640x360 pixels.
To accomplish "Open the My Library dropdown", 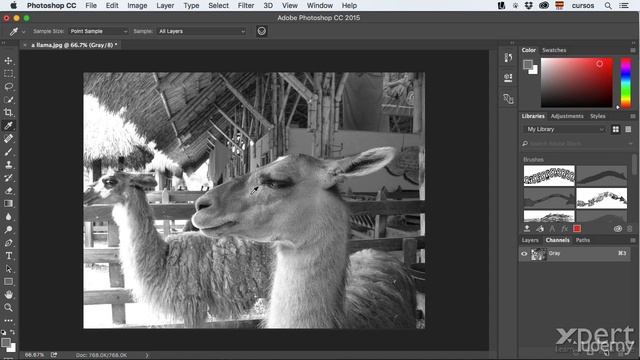I will tap(565, 129).
